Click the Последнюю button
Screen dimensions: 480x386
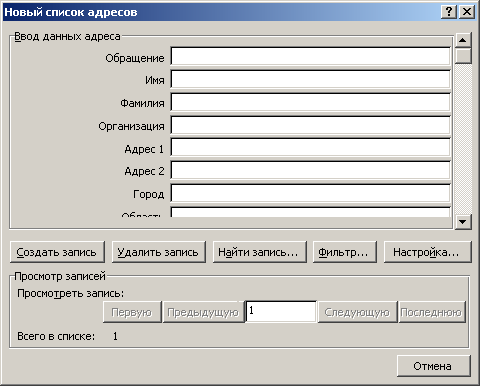(431, 312)
